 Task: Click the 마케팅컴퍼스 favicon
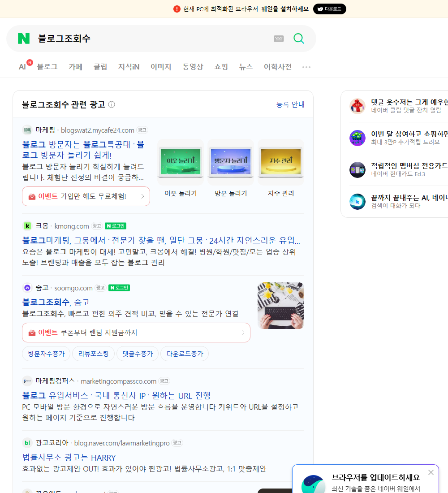pyautogui.click(x=27, y=381)
